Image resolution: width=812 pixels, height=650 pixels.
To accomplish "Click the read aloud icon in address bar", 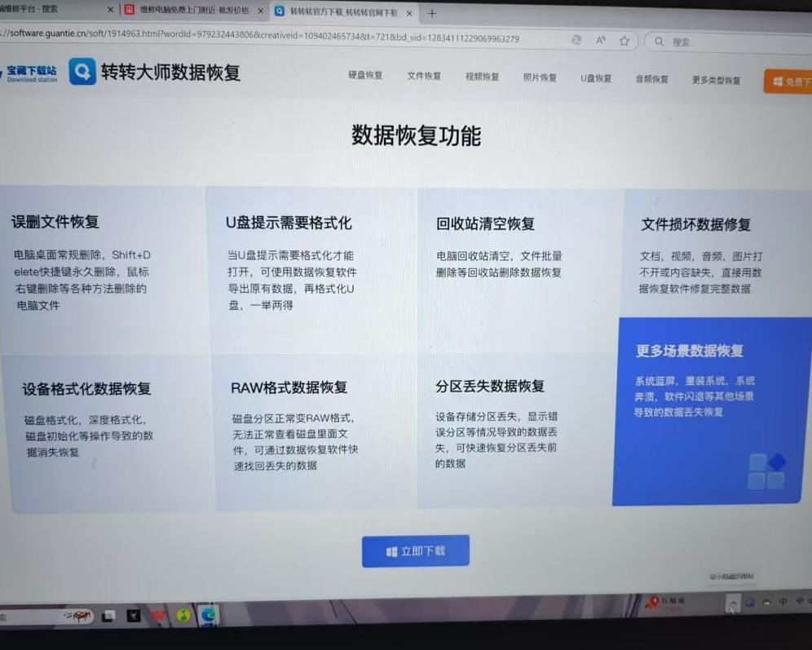I will (601, 41).
